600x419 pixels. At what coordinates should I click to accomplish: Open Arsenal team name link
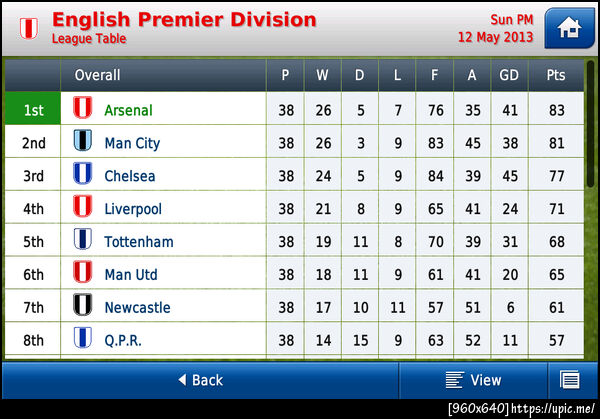(128, 110)
